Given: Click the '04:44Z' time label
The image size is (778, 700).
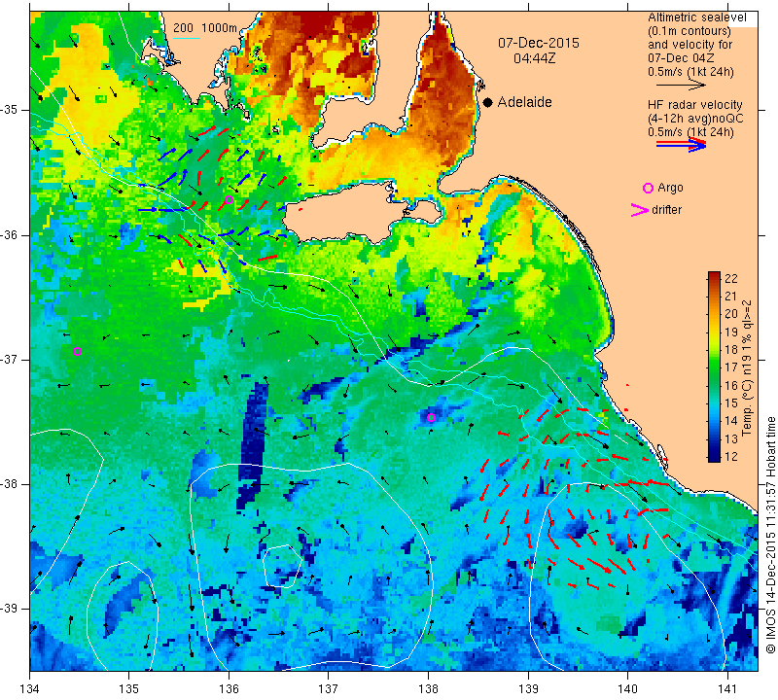Looking at the screenshot, I should (x=534, y=58).
